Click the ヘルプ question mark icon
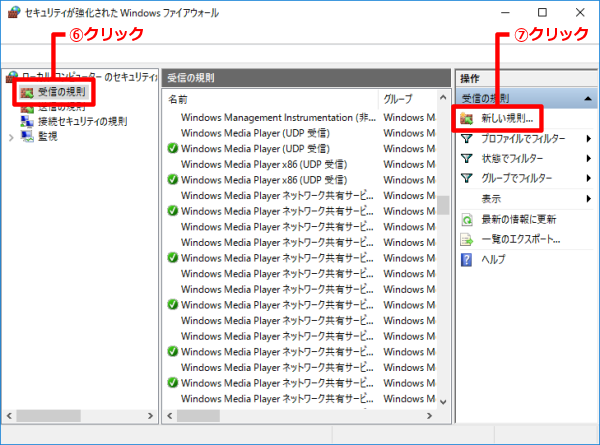The image size is (600, 445). pos(467,259)
